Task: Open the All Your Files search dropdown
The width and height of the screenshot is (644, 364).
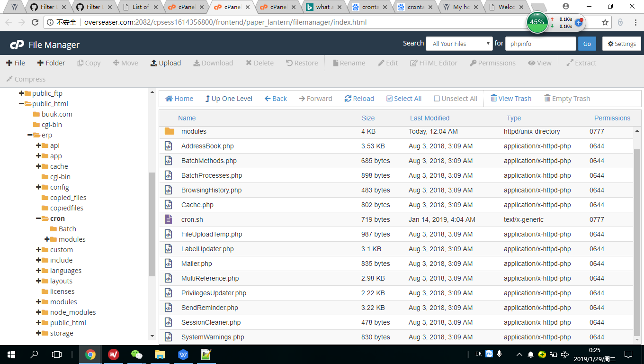Action: [x=459, y=44]
